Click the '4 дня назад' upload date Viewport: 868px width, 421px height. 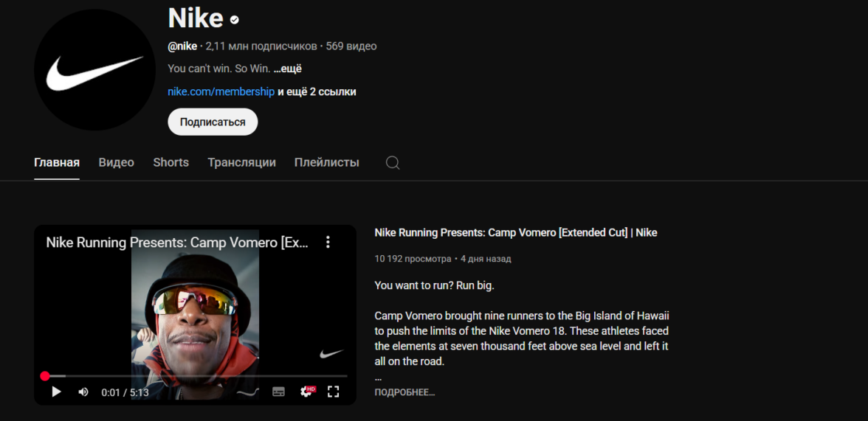click(486, 259)
